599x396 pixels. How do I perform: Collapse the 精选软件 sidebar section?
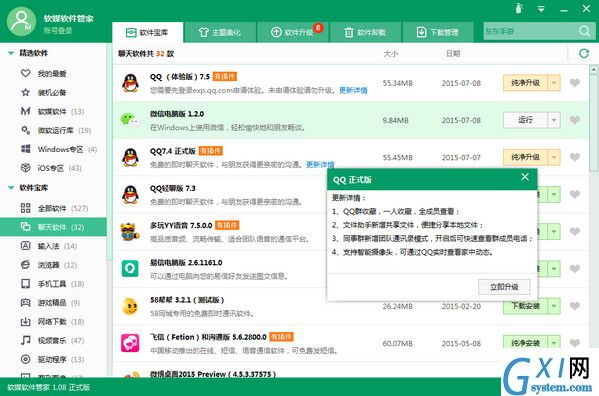[x=11, y=53]
